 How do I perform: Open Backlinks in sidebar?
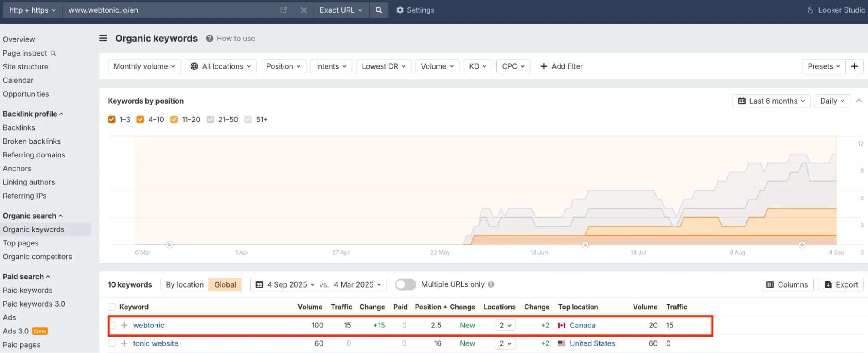coord(19,127)
